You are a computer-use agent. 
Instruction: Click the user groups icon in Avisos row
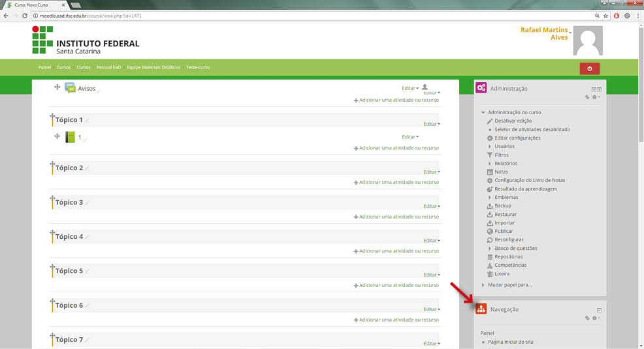pos(425,87)
